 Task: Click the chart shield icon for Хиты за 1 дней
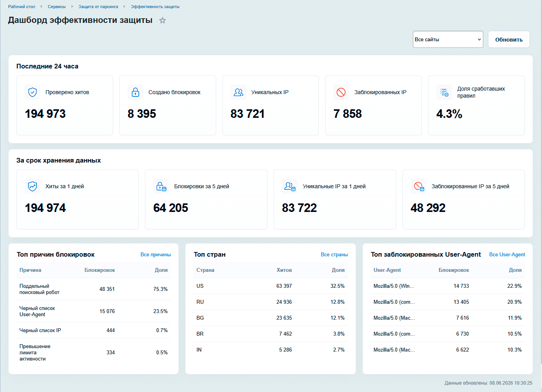tap(33, 186)
